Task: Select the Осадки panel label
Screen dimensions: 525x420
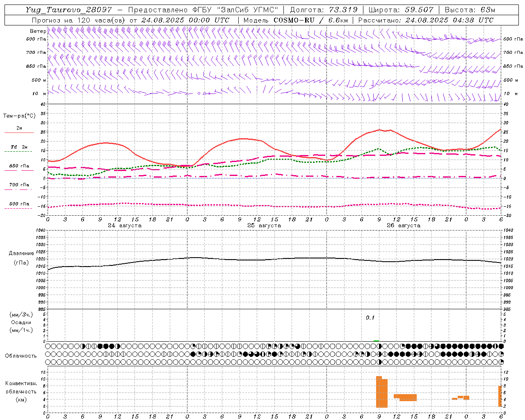Action: (x=21, y=322)
